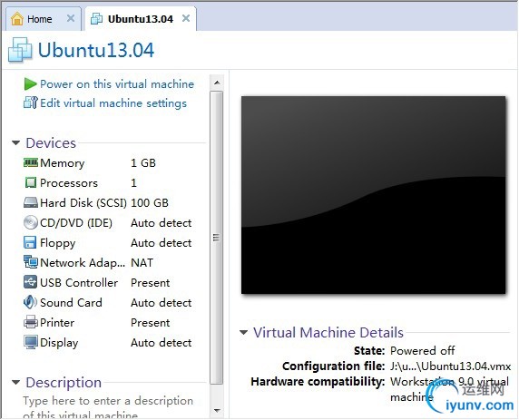Click the Display device label
Screen dimensions: 519x420
point(59,343)
